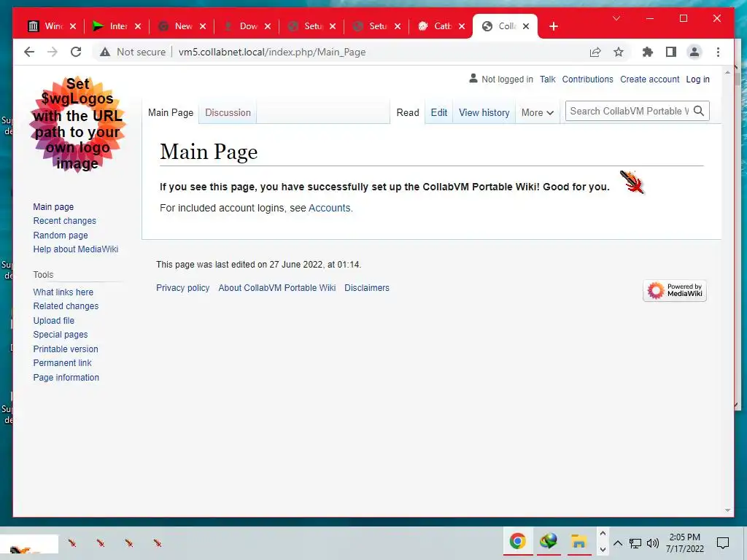The height and width of the screenshot is (560, 747).
Task: Open the Internet Download Manager taskbar icon
Action: coord(549,542)
